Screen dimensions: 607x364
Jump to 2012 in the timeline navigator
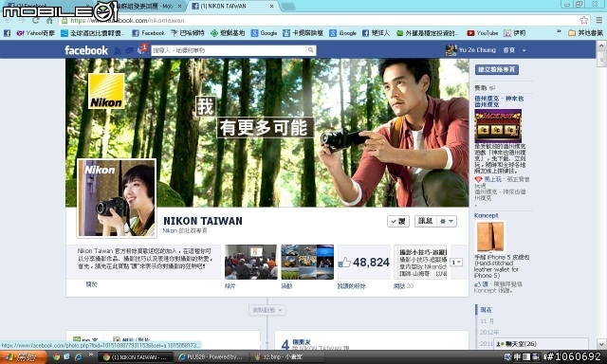pos(489,333)
